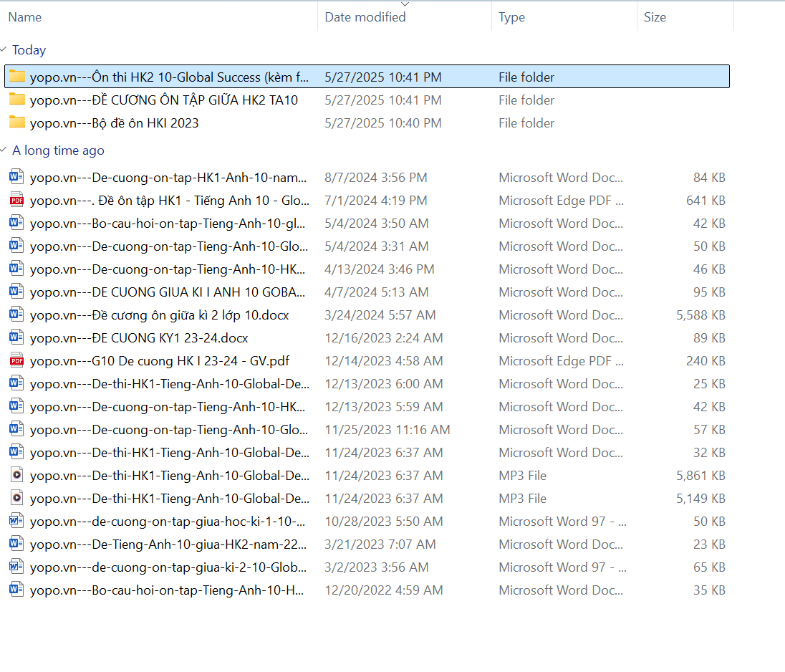Click the folder icon for Ôn thi HK2 10-Global Success
The width and height of the screenshot is (785, 672).
pos(17,77)
